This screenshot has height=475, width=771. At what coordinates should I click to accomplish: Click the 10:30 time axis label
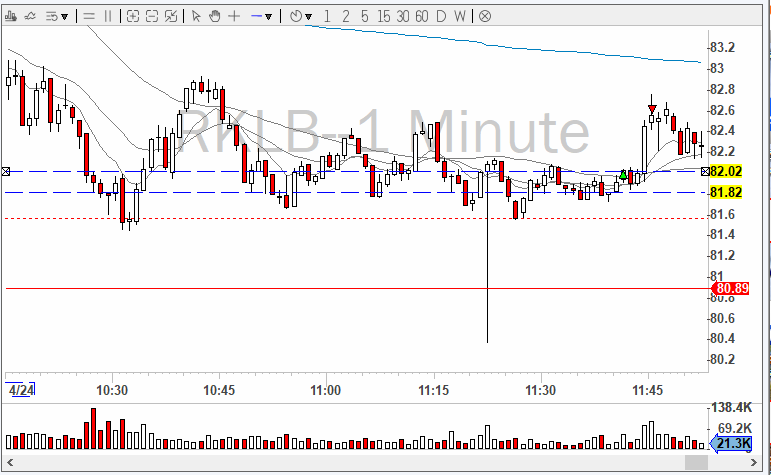112,390
